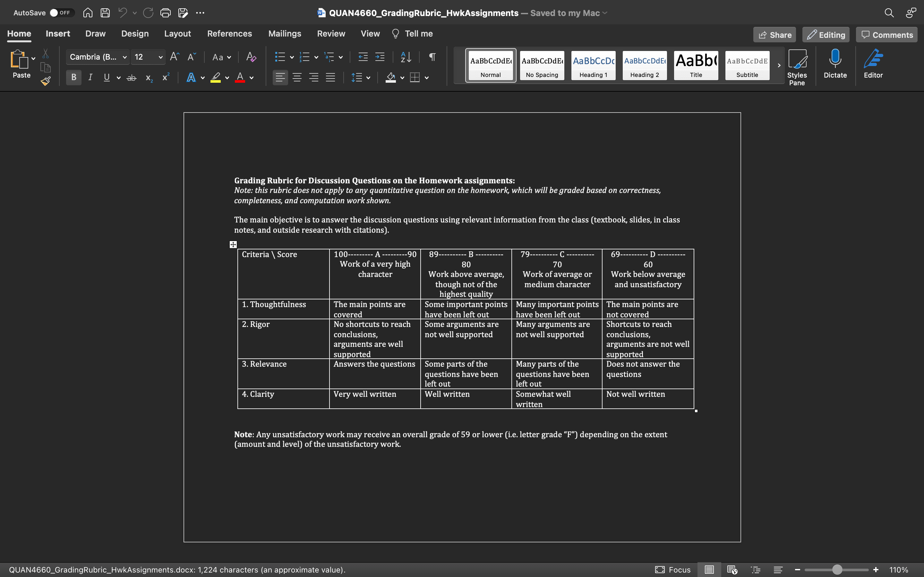Apply sort to selected text
924x577 pixels.
406,57
